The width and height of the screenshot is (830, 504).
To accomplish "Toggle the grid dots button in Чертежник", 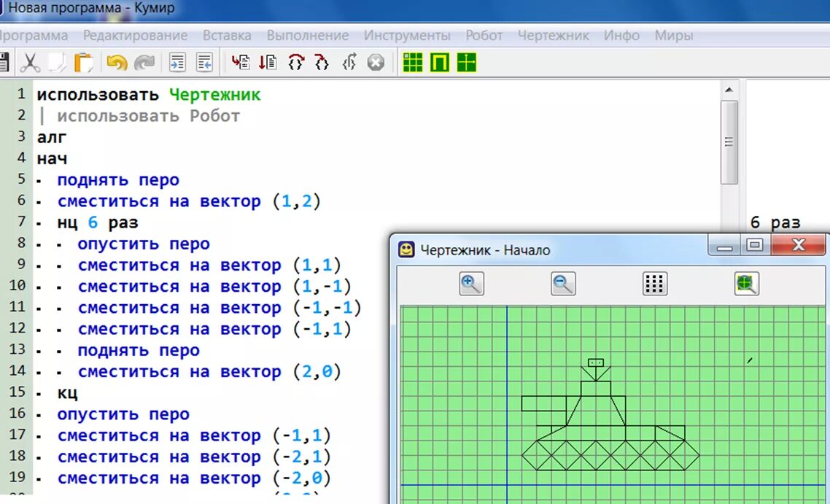I will 655,284.
